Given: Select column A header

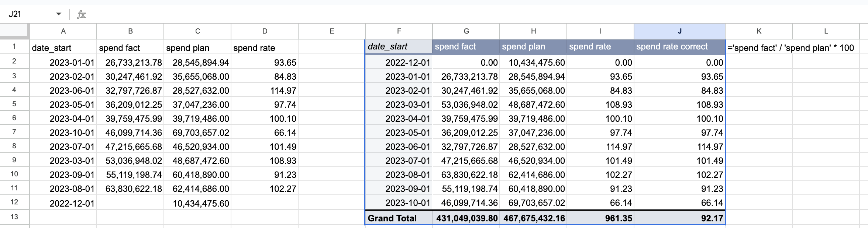Looking at the screenshot, I should coord(63,31).
